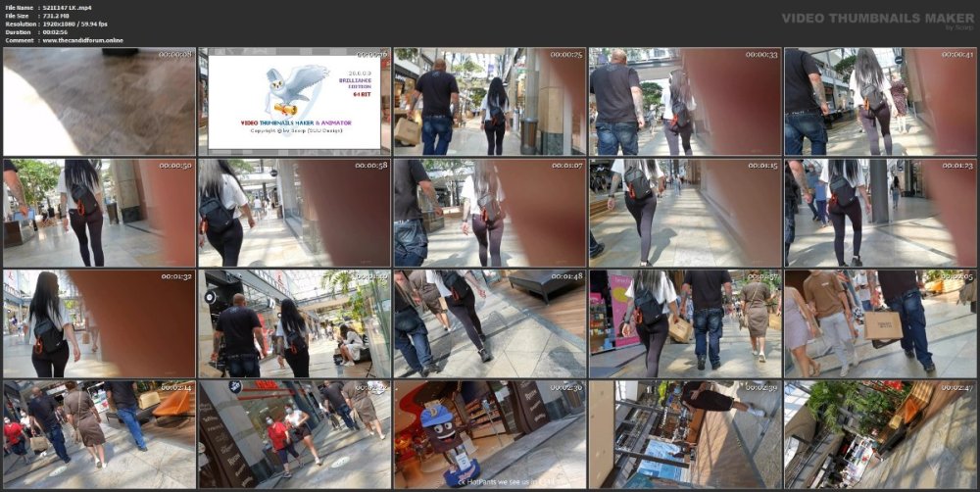Screen dimensions: 980x492
Task: Open the owl logo splash thumbnail
Action: pos(294,102)
